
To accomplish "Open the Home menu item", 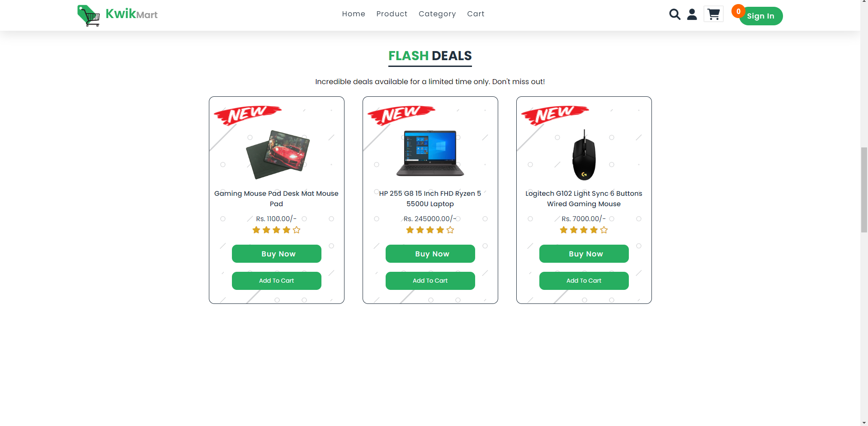I will click(354, 14).
